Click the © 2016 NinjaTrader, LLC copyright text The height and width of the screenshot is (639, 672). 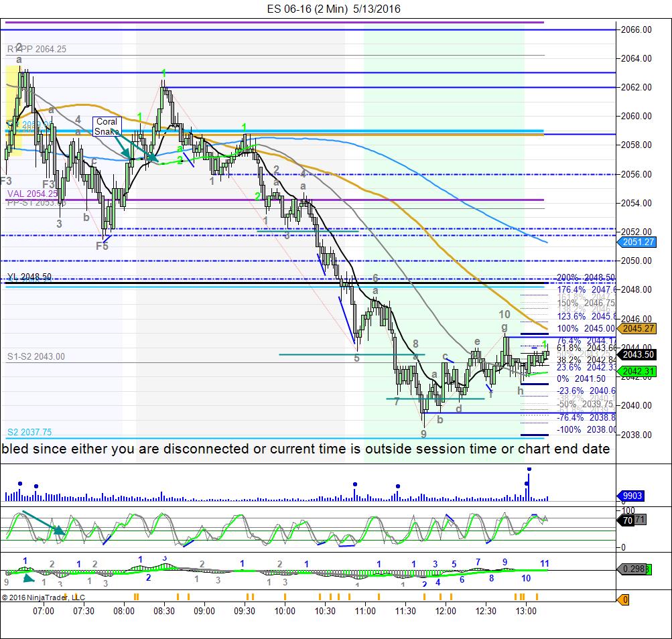pos(43,597)
